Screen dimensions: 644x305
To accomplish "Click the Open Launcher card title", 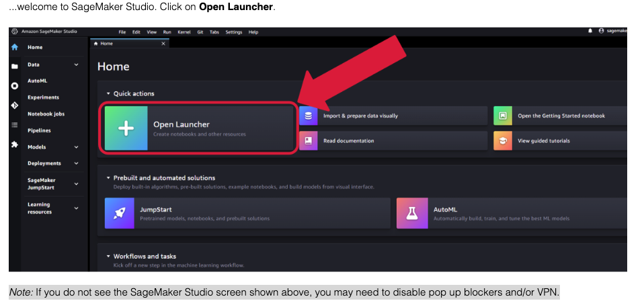I will (182, 124).
